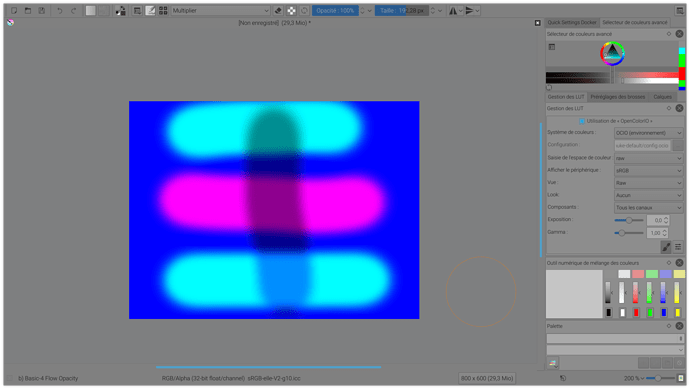Close the Outil numérique de mélange docker

(x=679, y=263)
